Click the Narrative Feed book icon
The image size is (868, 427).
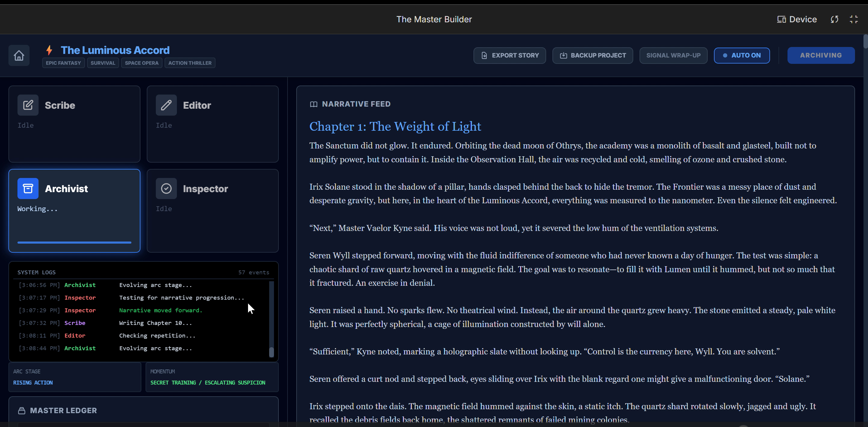point(313,104)
